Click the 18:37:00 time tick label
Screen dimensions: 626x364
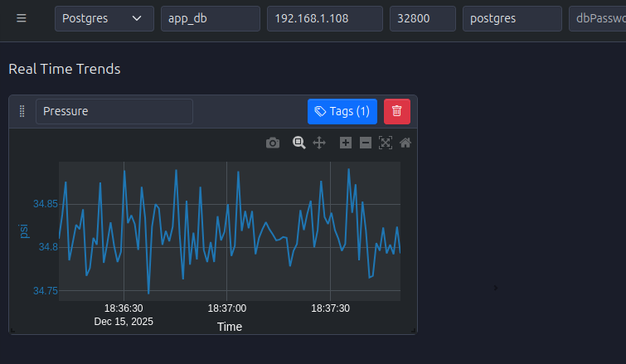click(226, 308)
